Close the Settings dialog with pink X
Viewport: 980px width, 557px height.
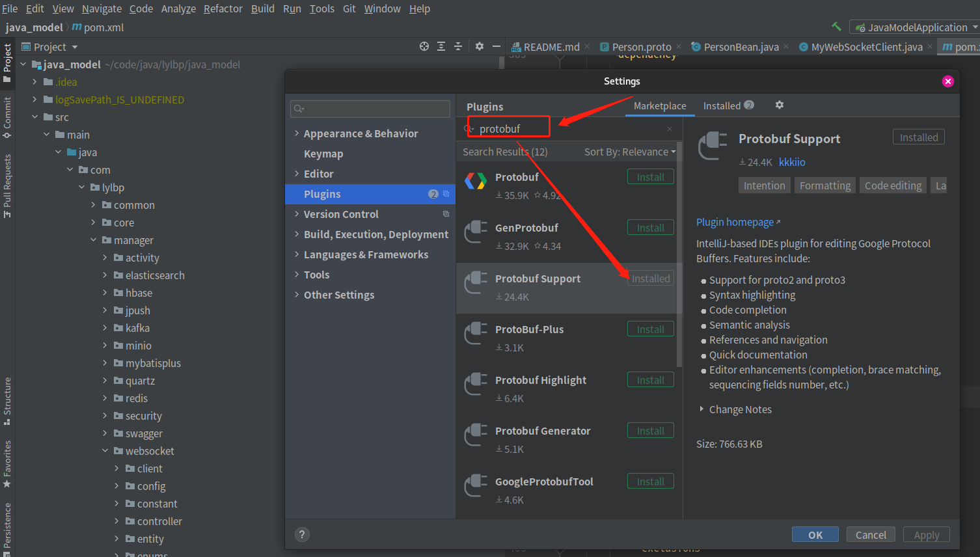click(948, 81)
